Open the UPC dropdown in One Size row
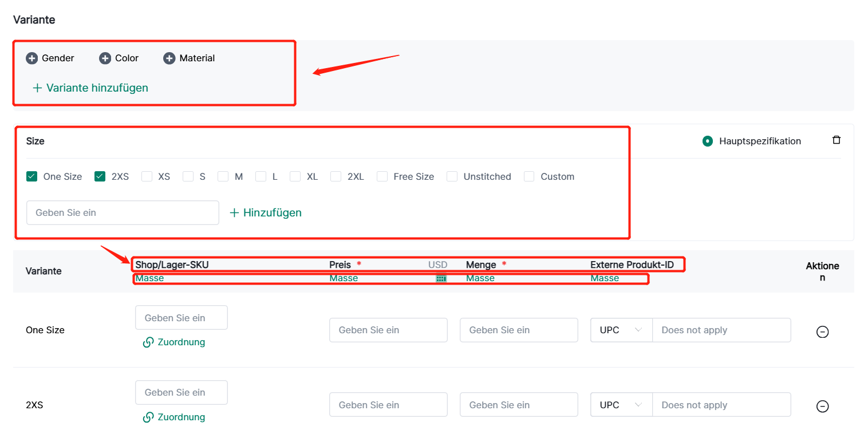868x438 pixels. coord(621,330)
